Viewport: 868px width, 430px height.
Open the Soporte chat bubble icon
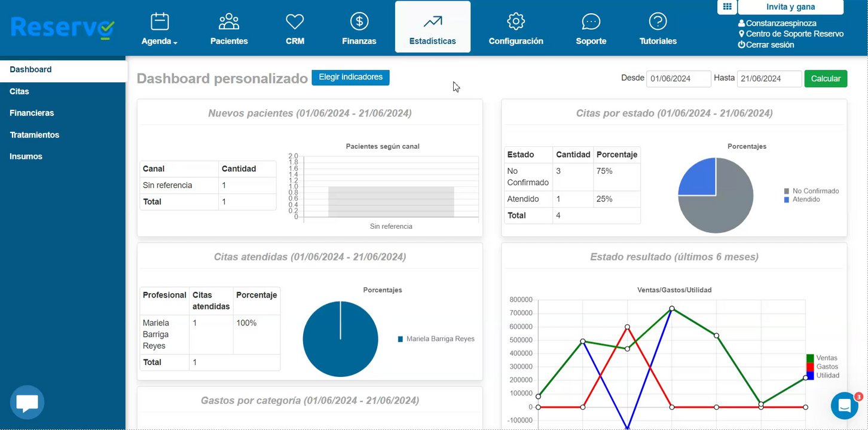(591, 22)
